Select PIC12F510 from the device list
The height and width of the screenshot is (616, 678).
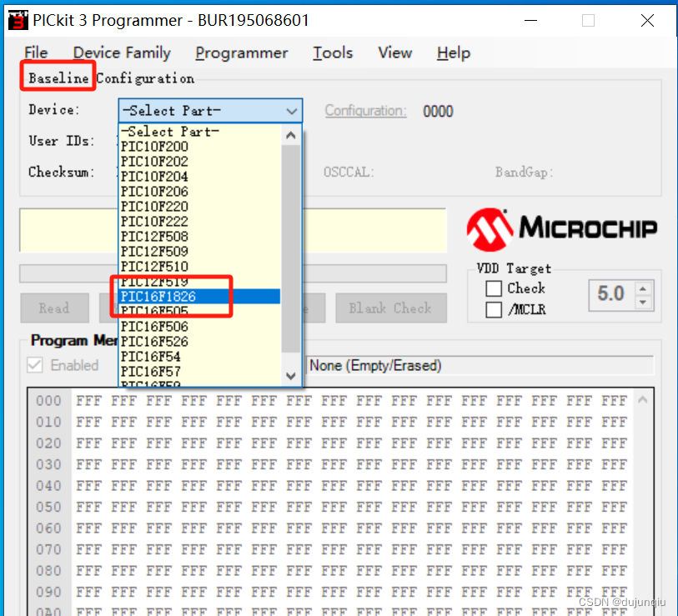click(200, 266)
